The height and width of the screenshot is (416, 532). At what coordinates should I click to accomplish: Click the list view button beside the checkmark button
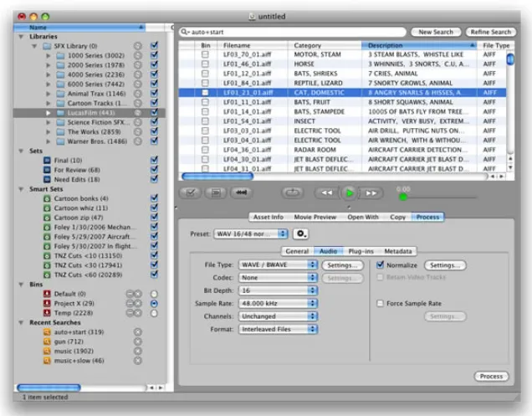pos(216,193)
